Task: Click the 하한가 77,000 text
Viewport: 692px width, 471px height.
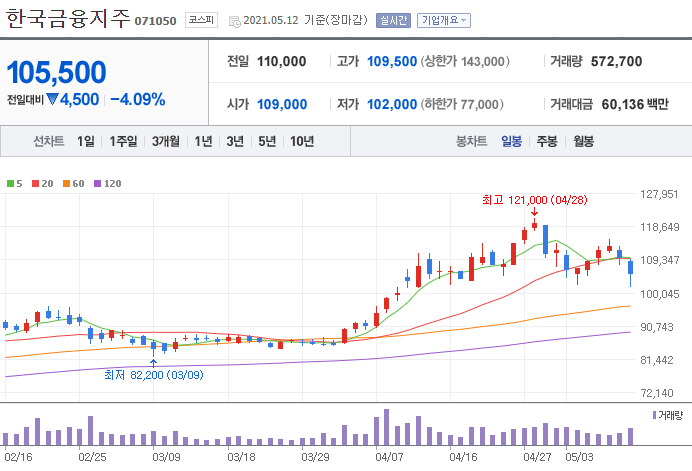Action: coord(462,105)
